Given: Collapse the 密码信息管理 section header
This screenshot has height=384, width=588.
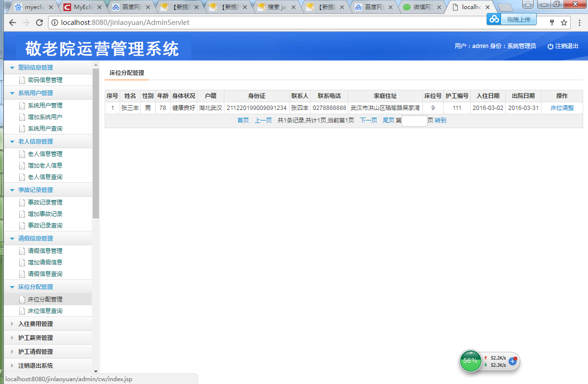Looking at the screenshot, I should (47, 68).
